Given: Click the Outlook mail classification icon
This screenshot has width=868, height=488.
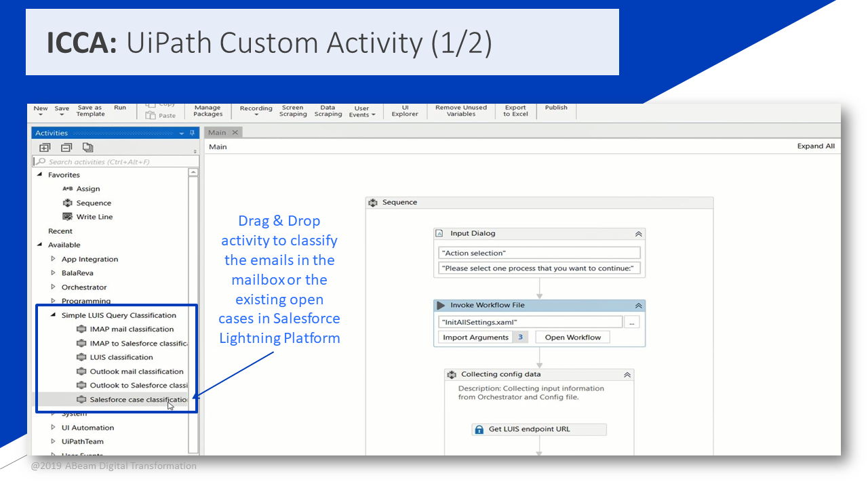Looking at the screenshot, I should pos(81,371).
